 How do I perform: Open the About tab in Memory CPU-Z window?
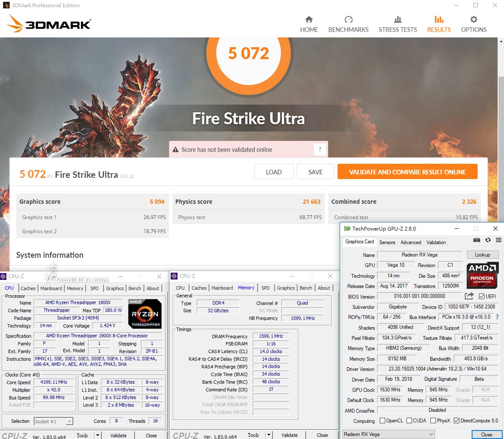coord(324,288)
